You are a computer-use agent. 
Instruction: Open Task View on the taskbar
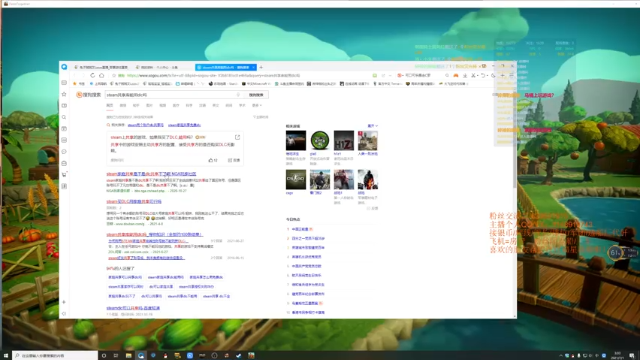coord(116,356)
